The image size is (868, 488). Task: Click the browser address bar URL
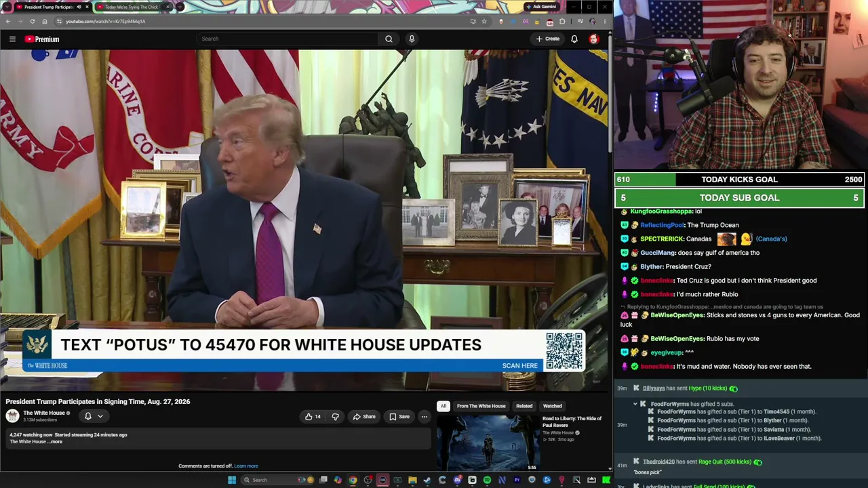click(105, 21)
